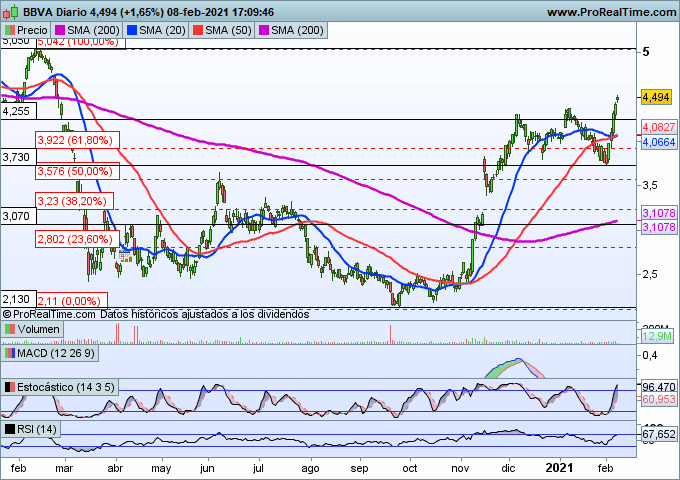680x480 pixels.
Task: Click the RSI value 67,652
Action: click(659, 434)
